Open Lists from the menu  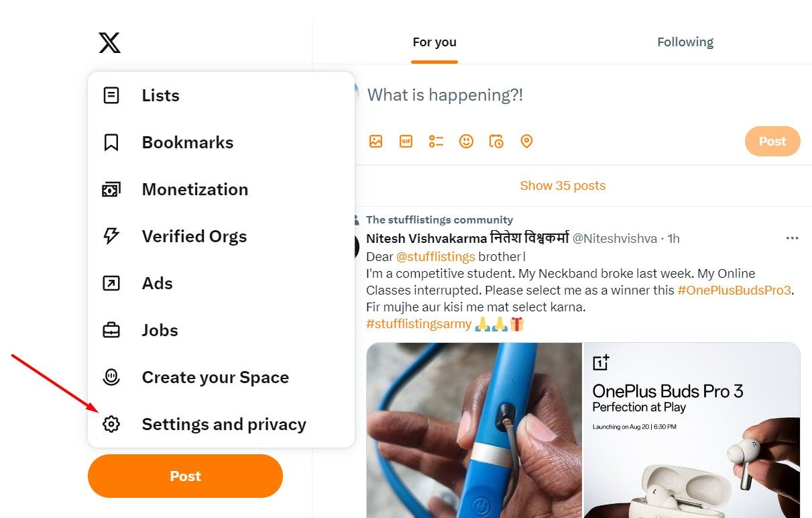[160, 95]
